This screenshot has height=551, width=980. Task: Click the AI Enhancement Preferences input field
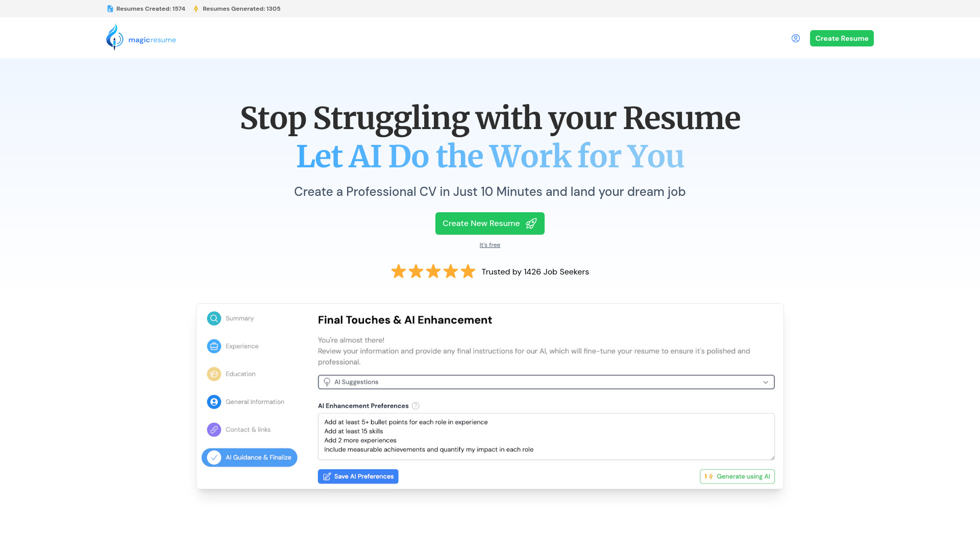point(546,436)
